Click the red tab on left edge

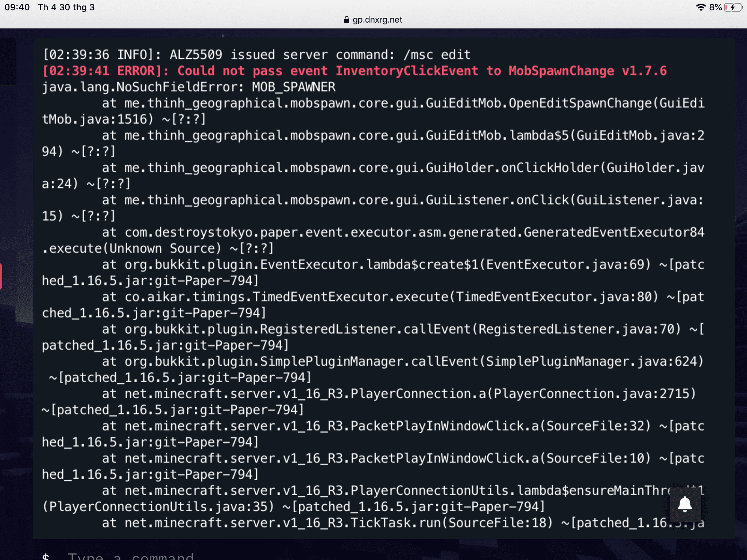pos(1,276)
